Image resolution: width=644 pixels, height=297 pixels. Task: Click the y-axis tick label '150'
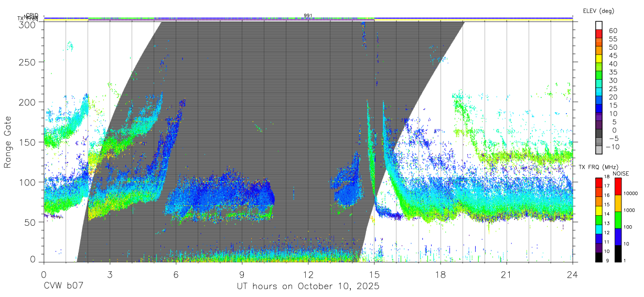point(28,142)
